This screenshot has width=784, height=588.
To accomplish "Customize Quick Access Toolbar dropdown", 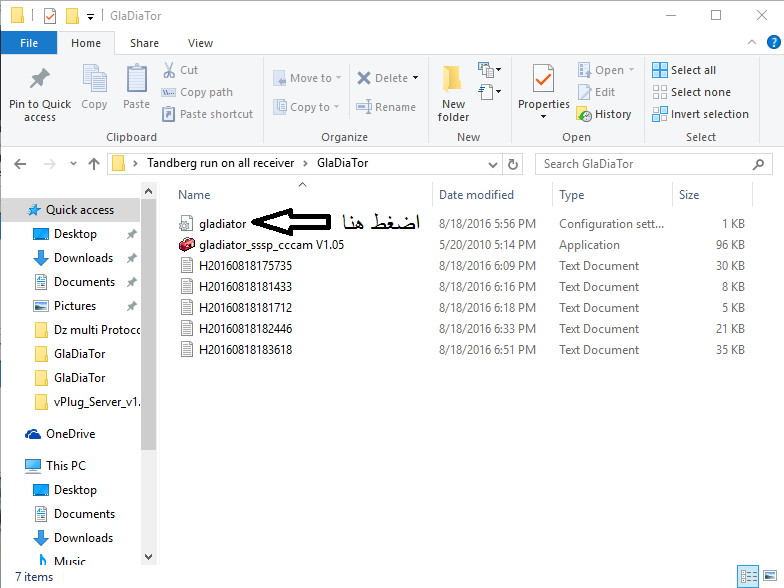I will [90, 16].
